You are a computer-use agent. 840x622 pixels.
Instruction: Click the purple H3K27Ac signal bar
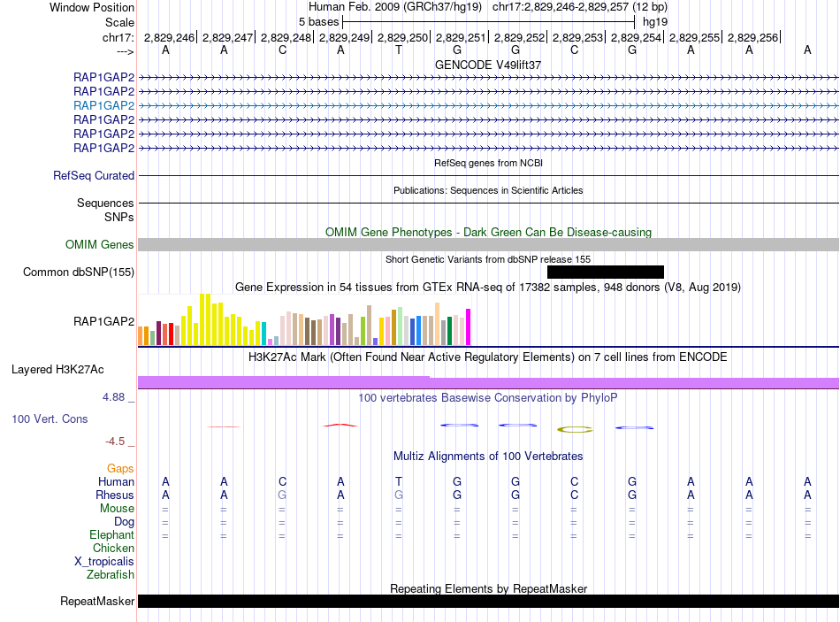pyautogui.click(x=489, y=383)
